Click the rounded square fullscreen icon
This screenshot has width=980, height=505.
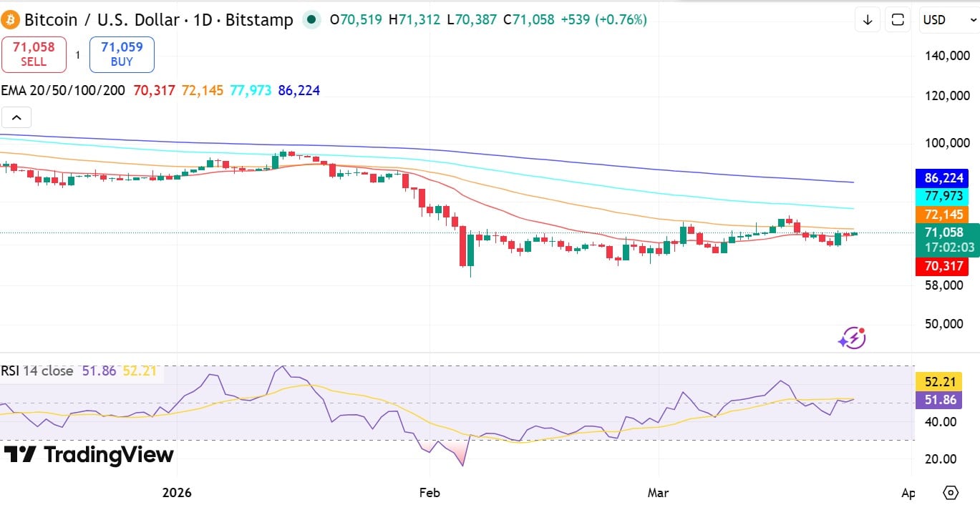897,20
